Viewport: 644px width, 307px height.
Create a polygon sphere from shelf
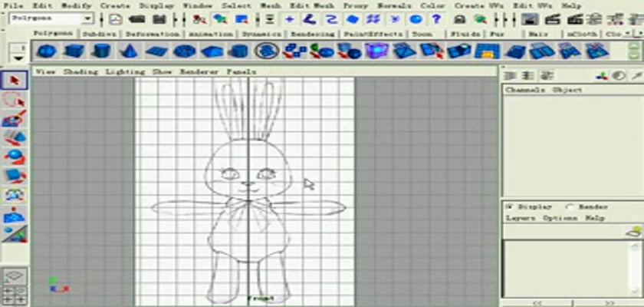click(x=47, y=51)
